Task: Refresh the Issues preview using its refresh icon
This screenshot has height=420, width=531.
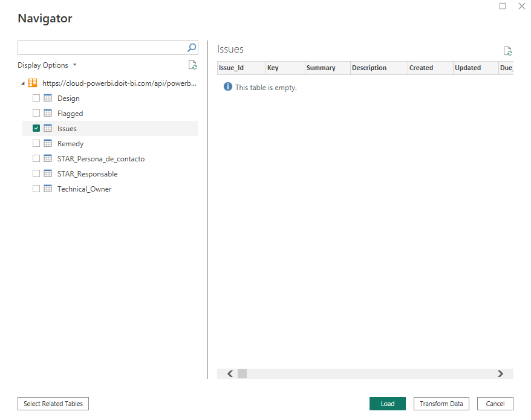Action: click(x=507, y=51)
